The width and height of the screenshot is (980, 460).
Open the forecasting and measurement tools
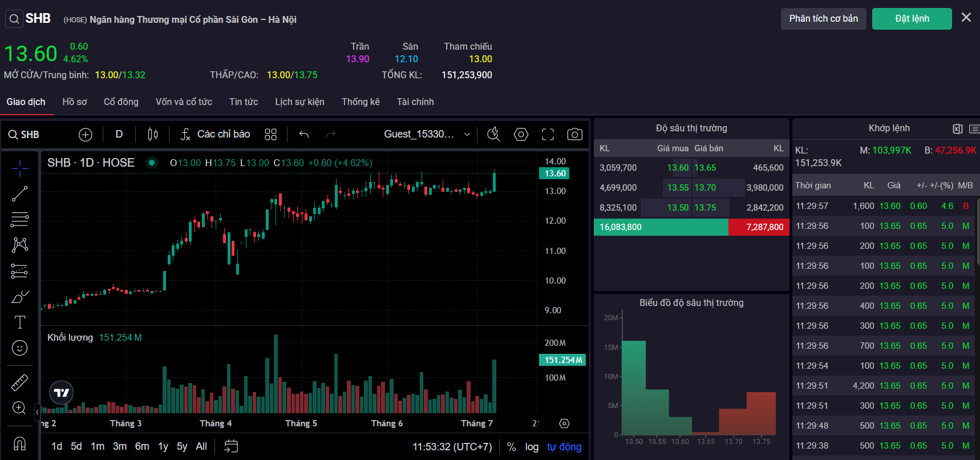click(20, 271)
